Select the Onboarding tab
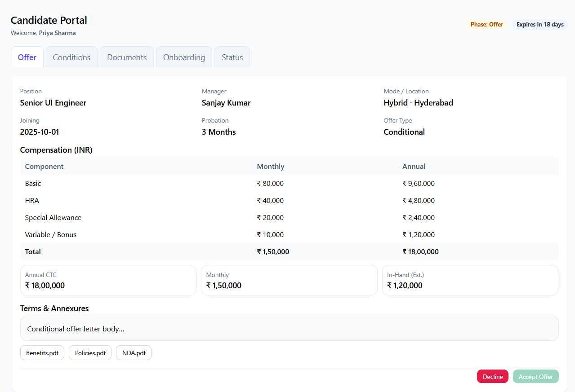 pos(184,57)
